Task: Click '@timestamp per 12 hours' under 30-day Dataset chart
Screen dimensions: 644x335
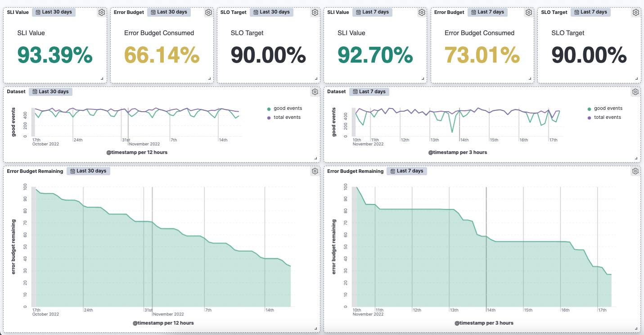Action: tap(137, 153)
